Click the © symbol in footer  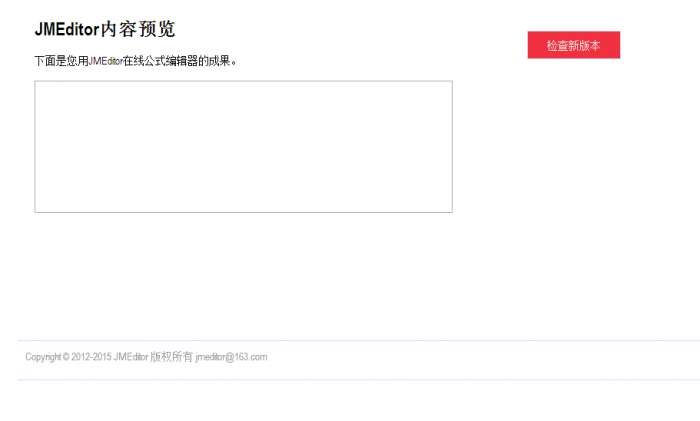tap(66, 357)
